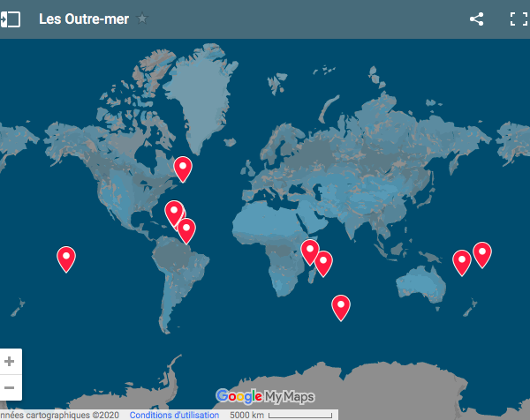530x420 pixels.
Task: Click the pin beside the East African coast
Action: pyautogui.click(x=310, y=251)
